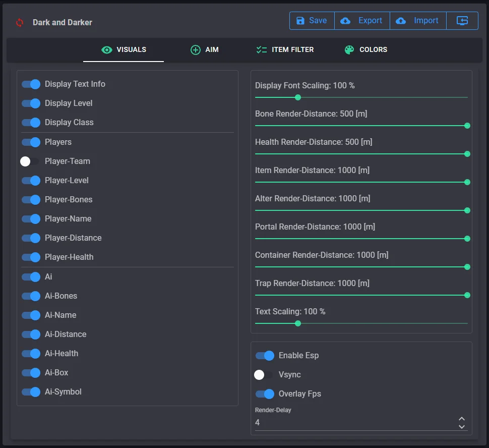
Task: Open the Item Filter tab
Action: [x=285, y=50]
